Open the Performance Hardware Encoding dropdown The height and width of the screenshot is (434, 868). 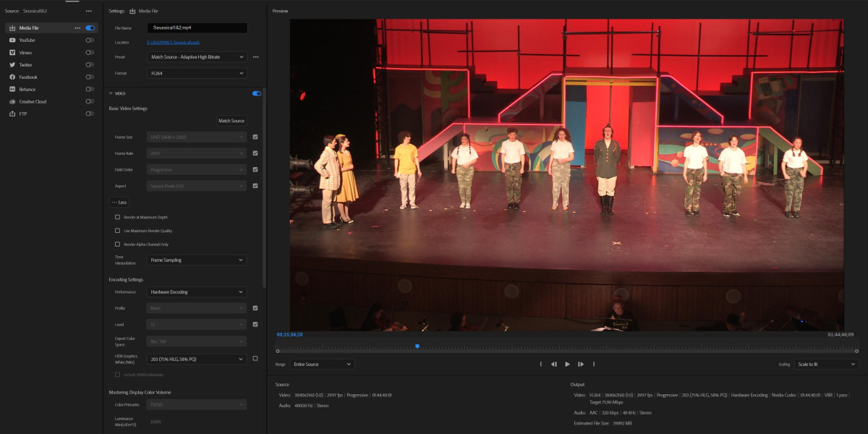(x=197, y=292)
